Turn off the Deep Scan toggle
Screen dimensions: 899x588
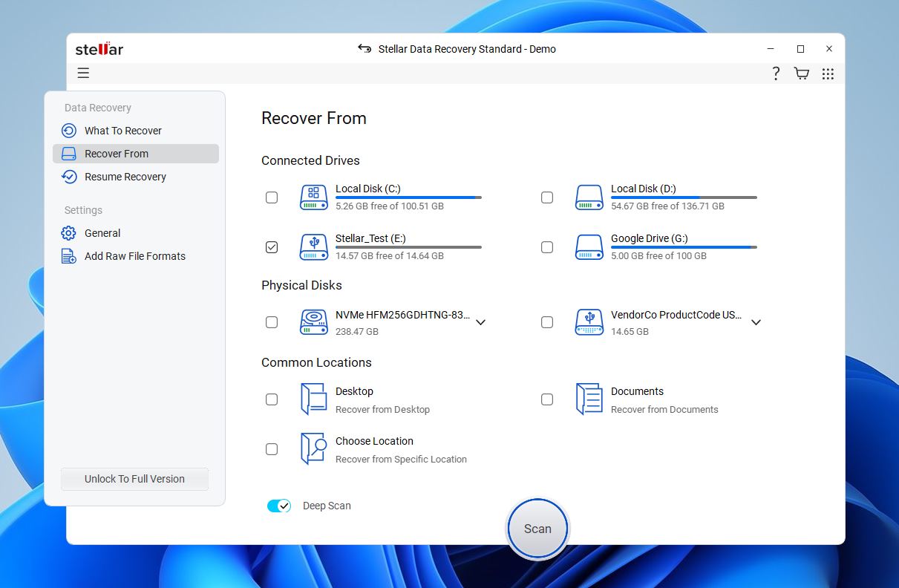(x=279, y=506)
